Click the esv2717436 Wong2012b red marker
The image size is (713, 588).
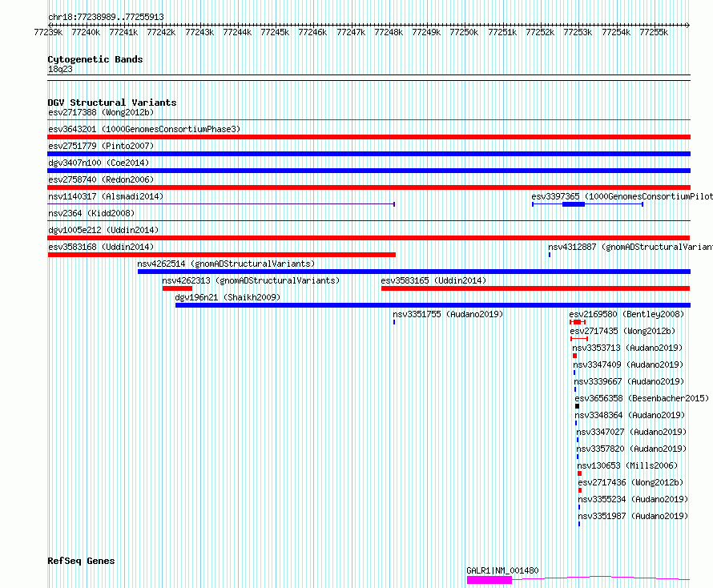[580, 490]
